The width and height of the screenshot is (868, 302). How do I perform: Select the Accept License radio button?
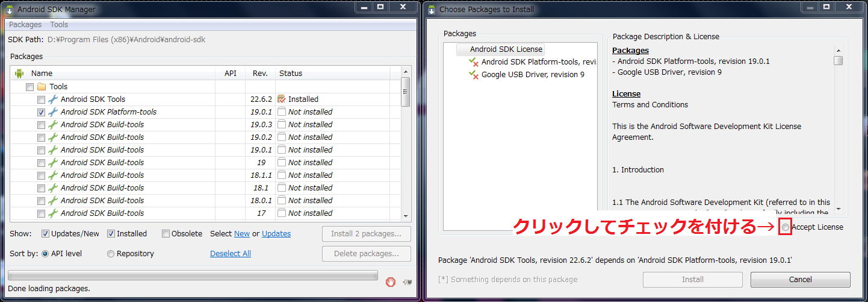click(x=786, y=227)
